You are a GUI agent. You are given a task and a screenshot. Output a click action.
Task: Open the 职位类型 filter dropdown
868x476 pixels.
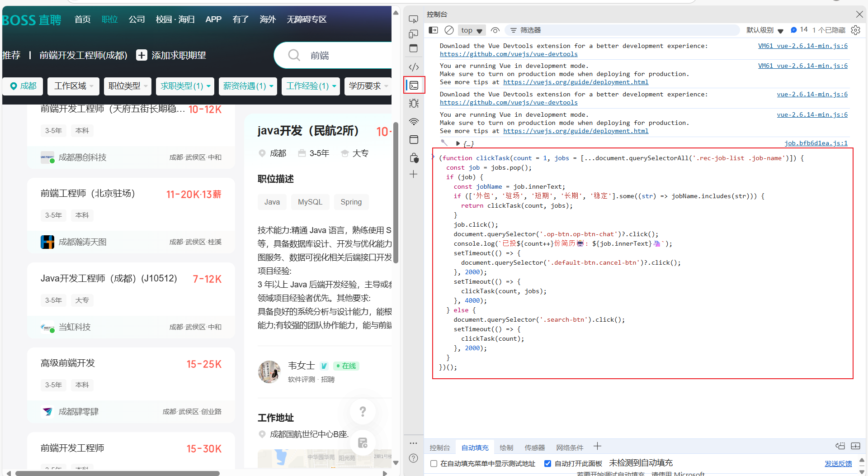point(127,86)
